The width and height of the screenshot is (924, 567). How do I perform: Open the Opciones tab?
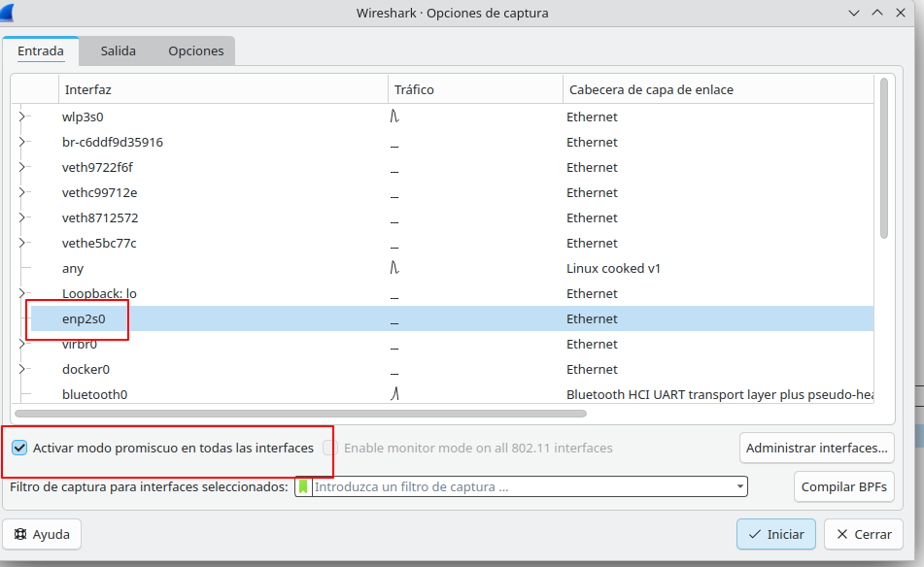[195, 50]
